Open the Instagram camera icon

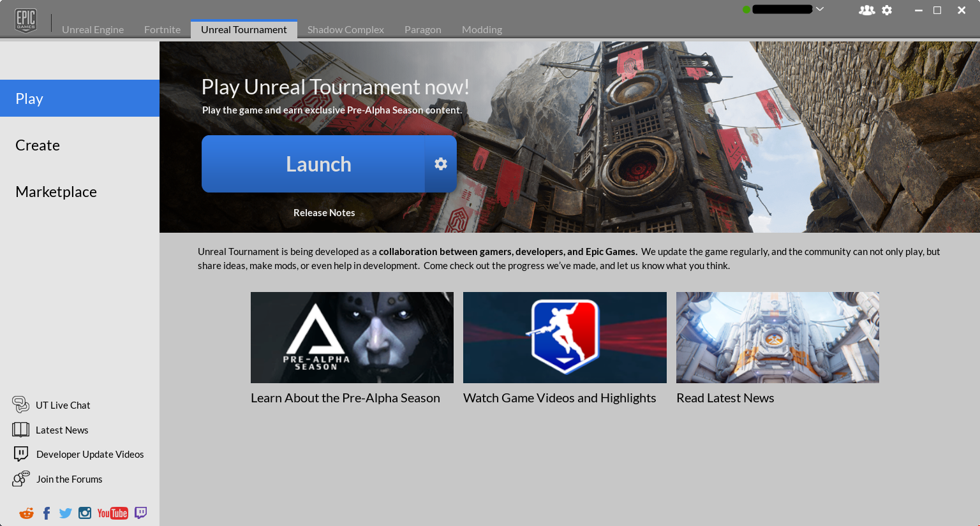pos(85,513)
